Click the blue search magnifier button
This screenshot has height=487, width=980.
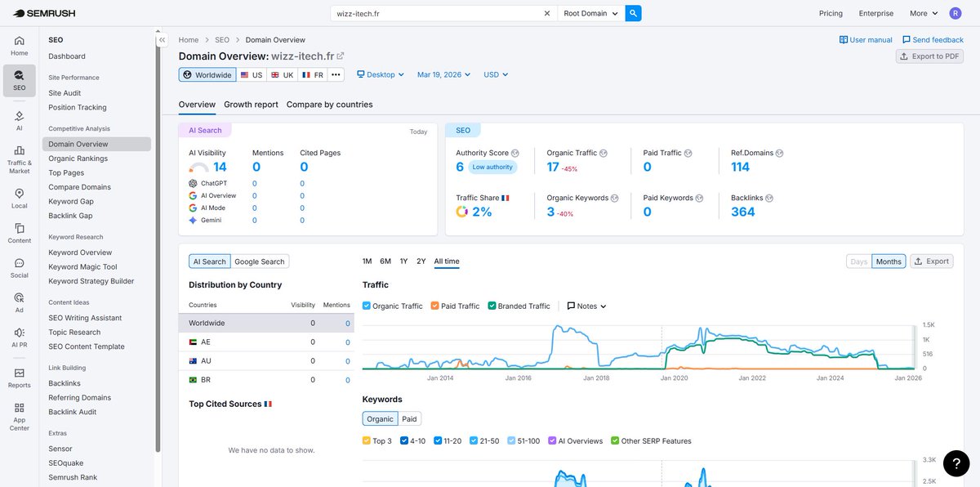[x=634, y=13]
